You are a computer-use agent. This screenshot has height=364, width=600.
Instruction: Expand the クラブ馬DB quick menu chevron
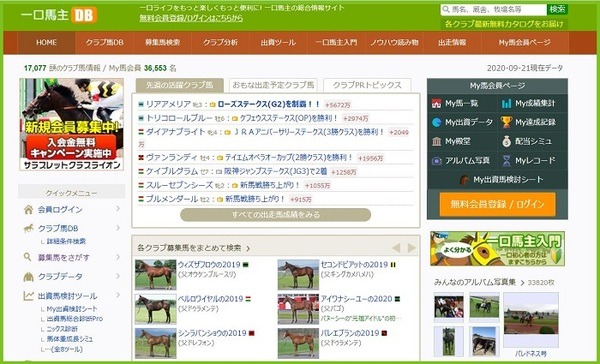(x=118, y=228)
